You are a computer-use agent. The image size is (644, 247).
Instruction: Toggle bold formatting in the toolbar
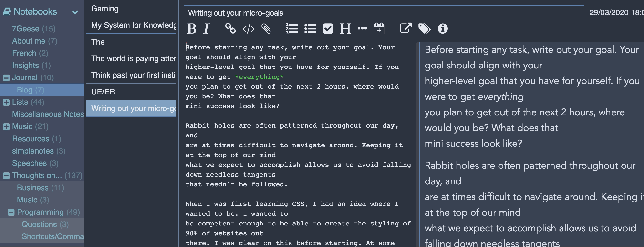pos(191,29)
